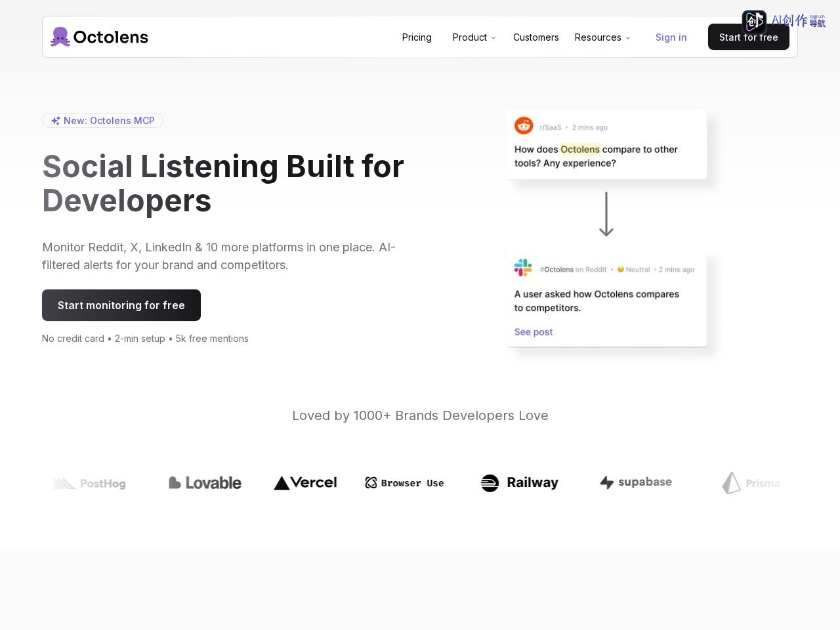Expand the Resources dropdown chevron

628,38
